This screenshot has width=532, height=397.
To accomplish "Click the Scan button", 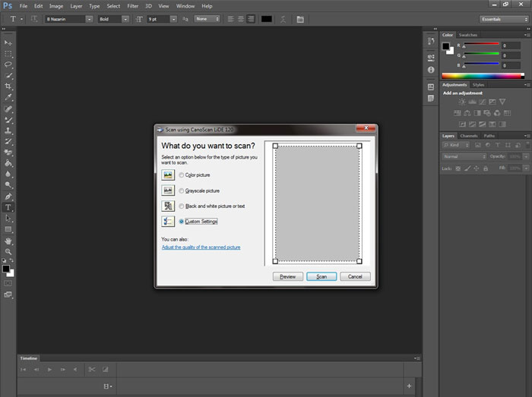I will pyautogui.click(x=321, y=277).
